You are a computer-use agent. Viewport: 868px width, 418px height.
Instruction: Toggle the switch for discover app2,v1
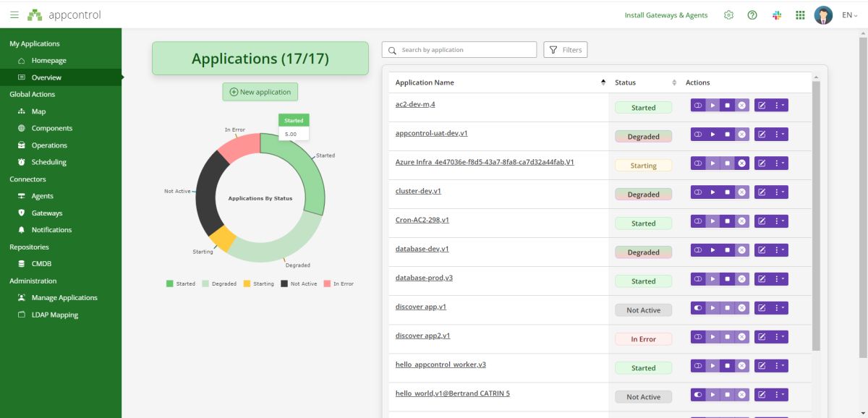click(698, 337)
